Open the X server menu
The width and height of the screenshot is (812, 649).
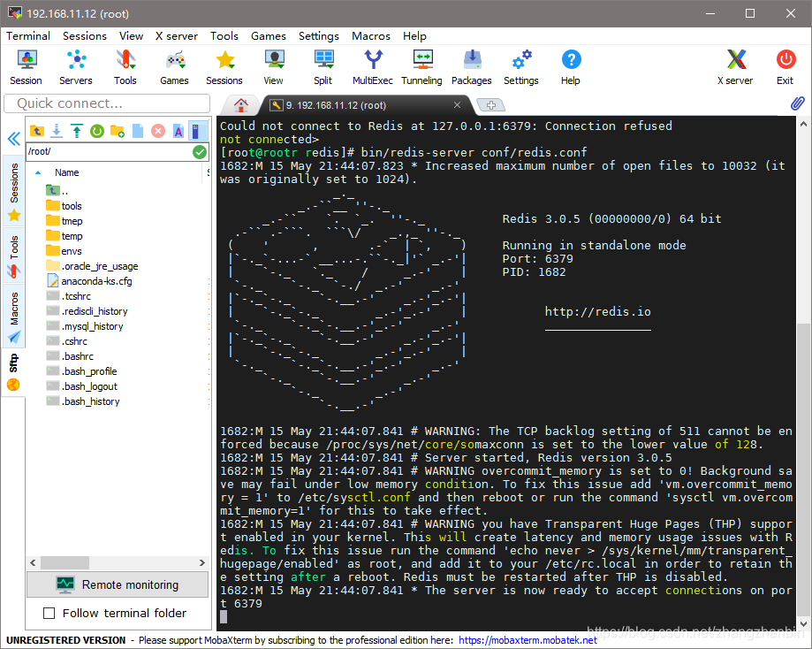[x=177, y=35]
